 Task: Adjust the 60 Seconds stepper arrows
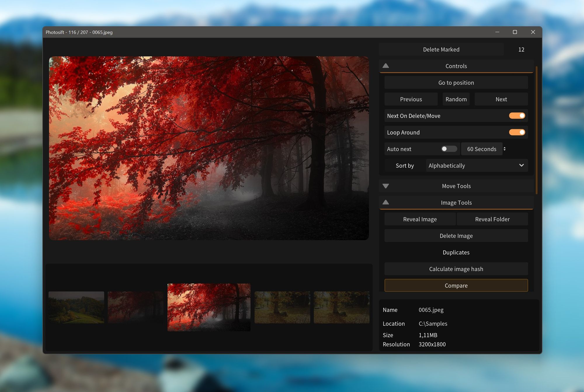(505, 149)
